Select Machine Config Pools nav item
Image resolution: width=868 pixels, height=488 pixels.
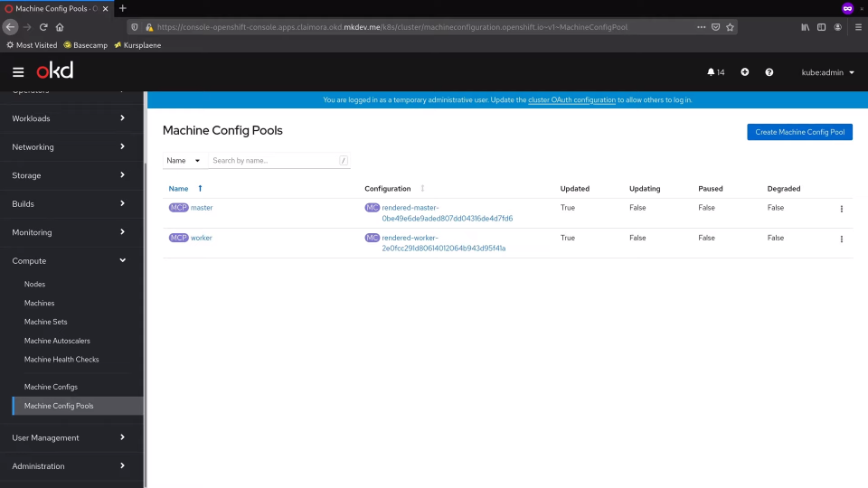78,406
